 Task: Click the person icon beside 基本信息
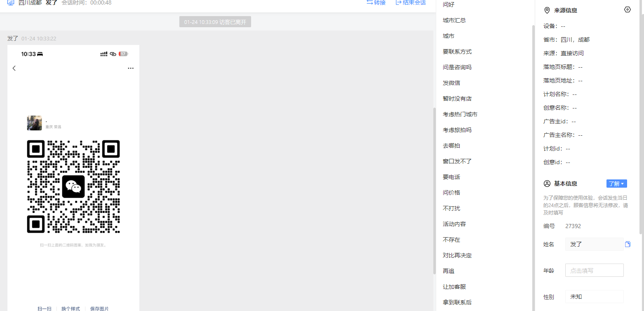pyautogui.click(x=547, y=184)
